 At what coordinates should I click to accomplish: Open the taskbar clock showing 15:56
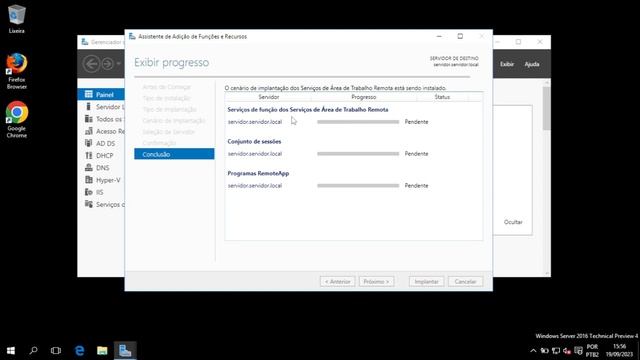pos(620,350)
